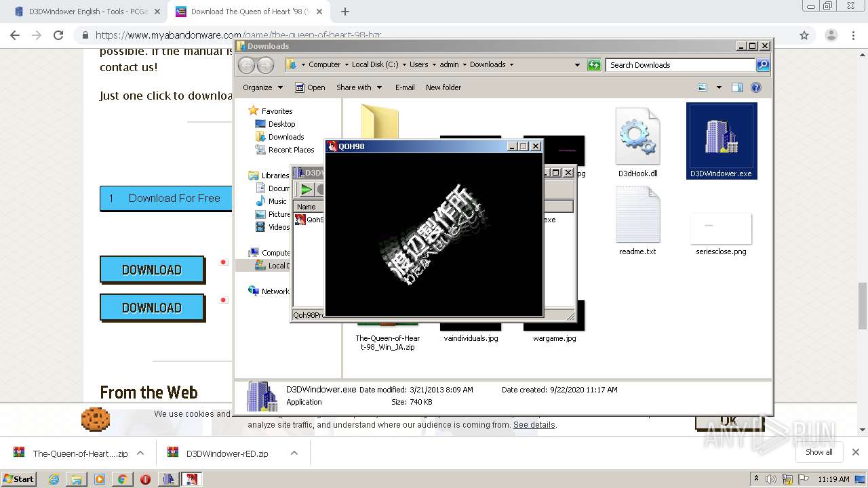Select Favorites in navigation pane
Viewport: 868px width, 488px height.
tap(271, 111)
